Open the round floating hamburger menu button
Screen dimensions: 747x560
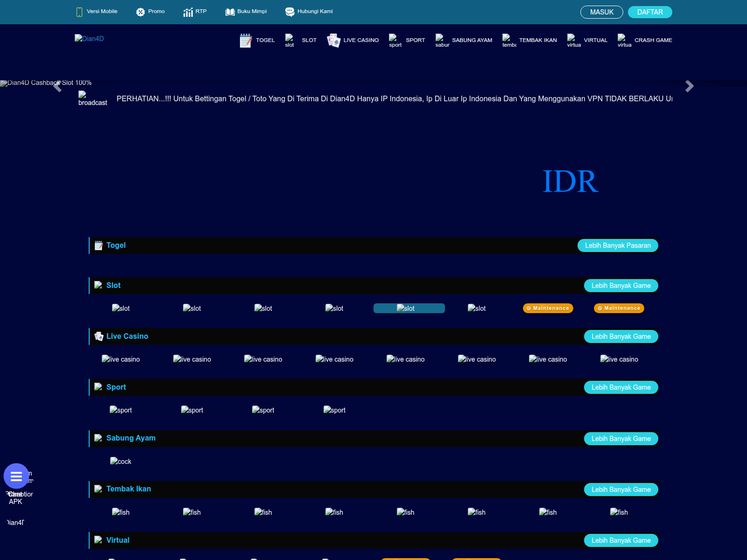click(x=16, y=476)
